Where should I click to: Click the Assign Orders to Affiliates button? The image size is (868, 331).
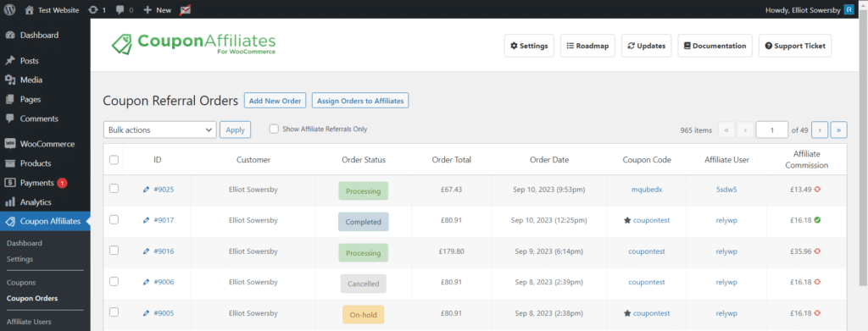(360, 101)
